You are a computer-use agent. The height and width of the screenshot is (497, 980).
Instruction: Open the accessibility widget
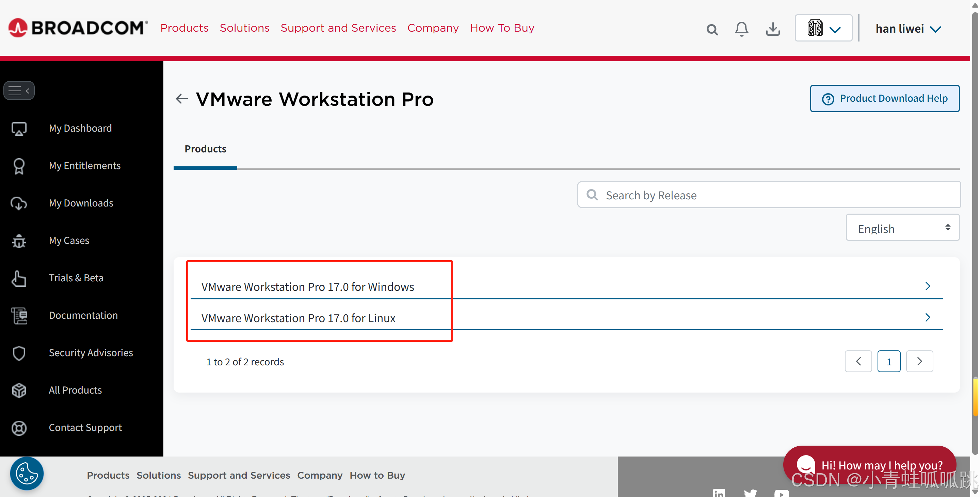pyautogui.click(x=27, y=474)
